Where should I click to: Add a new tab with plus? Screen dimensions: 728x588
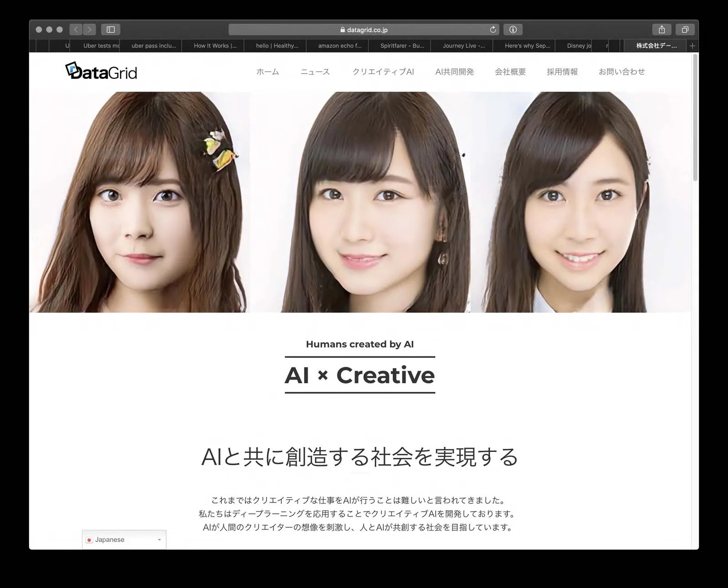tap(693, 46)
